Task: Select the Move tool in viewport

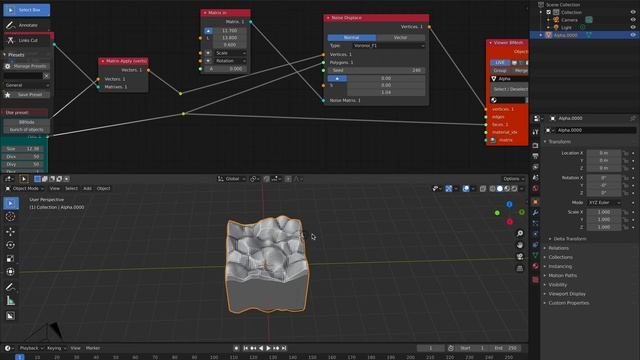Action: 11,231
